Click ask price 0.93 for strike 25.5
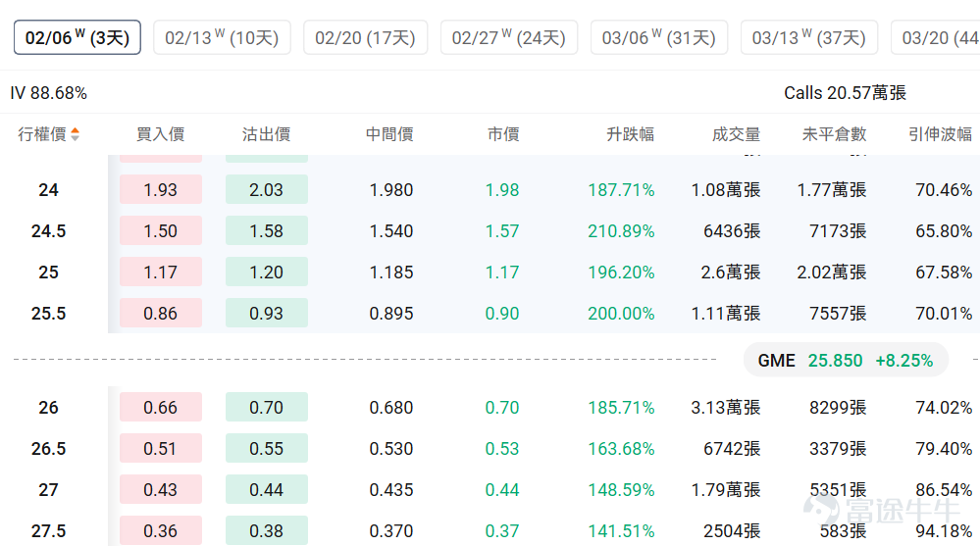This screenshot has height=546, width=980. (267, 313)
